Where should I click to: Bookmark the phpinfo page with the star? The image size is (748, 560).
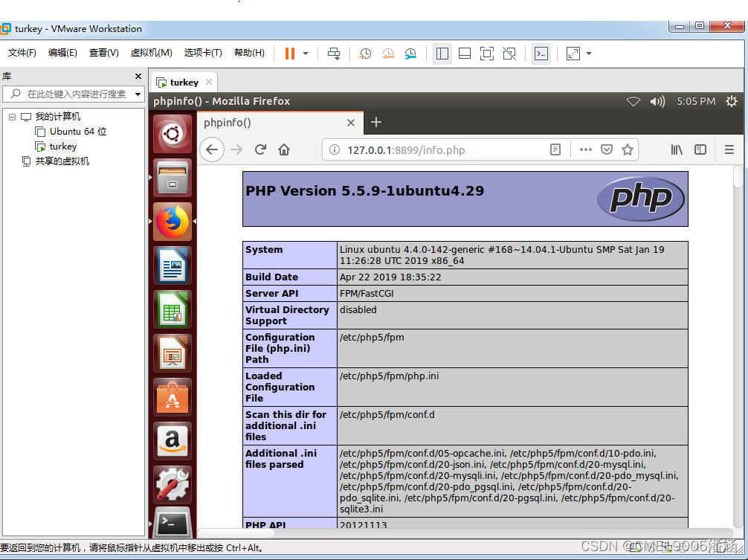tap(628, 149)
